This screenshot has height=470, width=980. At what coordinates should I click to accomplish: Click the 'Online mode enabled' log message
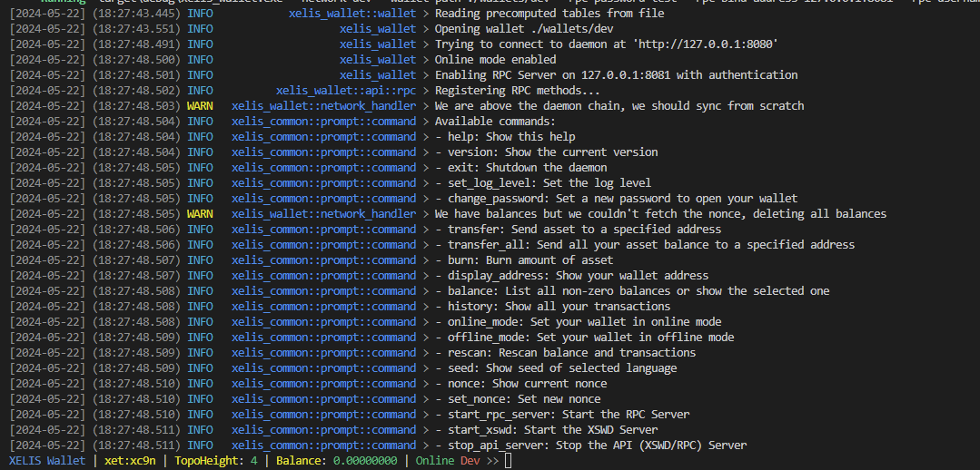[x=495, y=59]
